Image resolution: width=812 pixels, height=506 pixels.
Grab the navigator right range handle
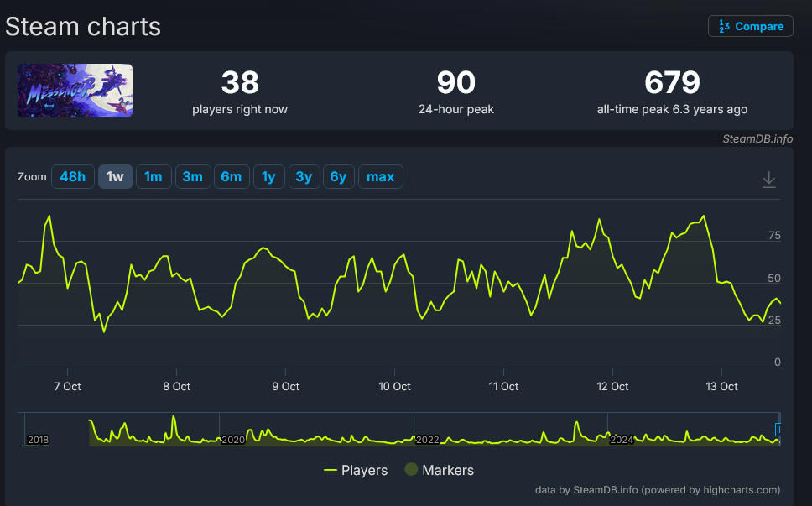coord(778,430)
